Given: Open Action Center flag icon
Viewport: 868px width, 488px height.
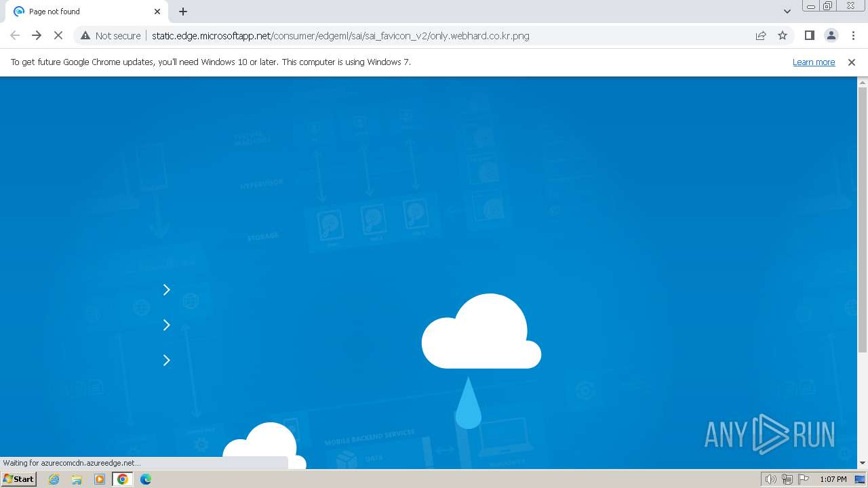Looking at the screenshot, I should pyautogui.click(x=804, y=479).
